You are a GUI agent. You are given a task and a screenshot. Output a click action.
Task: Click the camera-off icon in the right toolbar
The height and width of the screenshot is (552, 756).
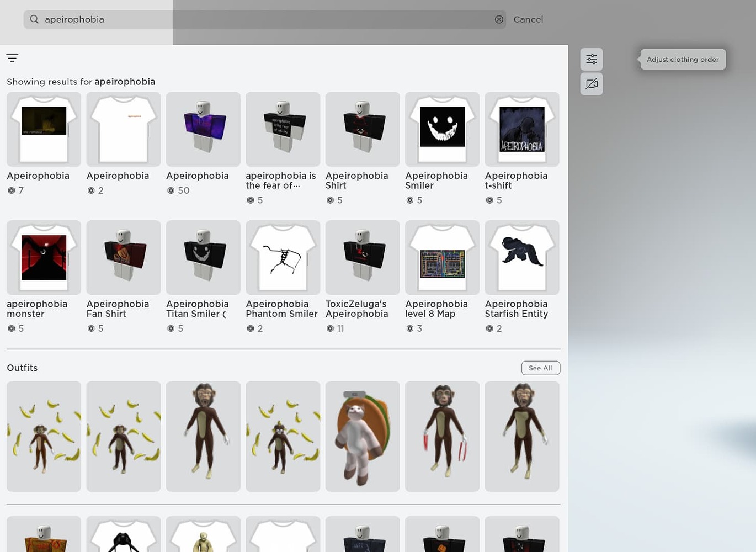coord(591,84)
